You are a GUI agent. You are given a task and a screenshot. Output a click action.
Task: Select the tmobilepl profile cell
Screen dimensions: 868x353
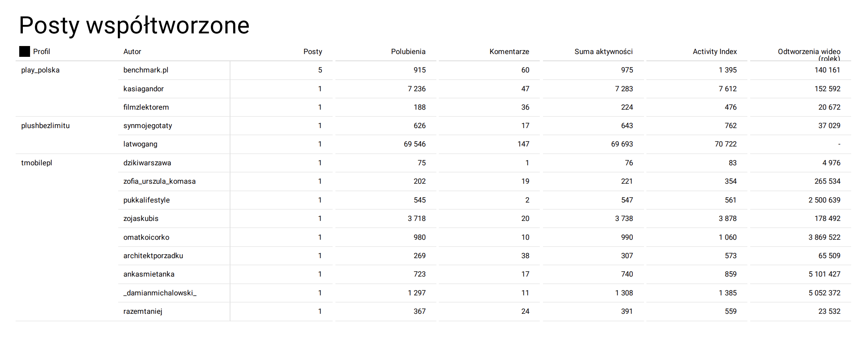(x=37, y=163)
